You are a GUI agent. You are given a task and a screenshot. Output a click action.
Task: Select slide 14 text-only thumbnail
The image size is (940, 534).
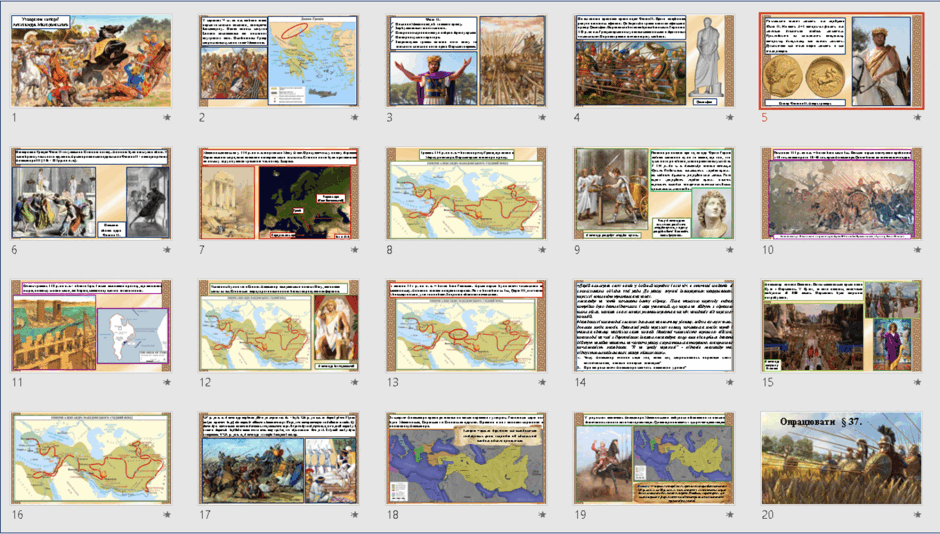click(x=654, y=326)
